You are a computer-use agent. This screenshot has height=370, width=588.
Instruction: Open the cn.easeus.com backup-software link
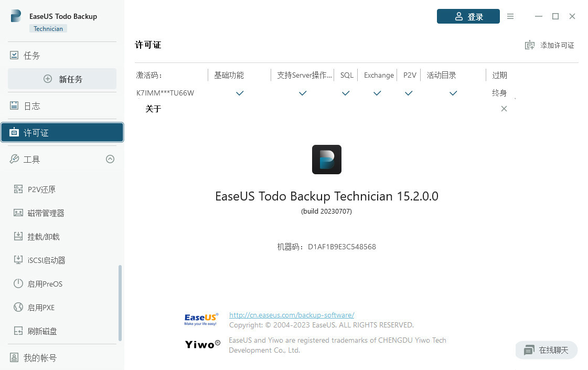292,315
